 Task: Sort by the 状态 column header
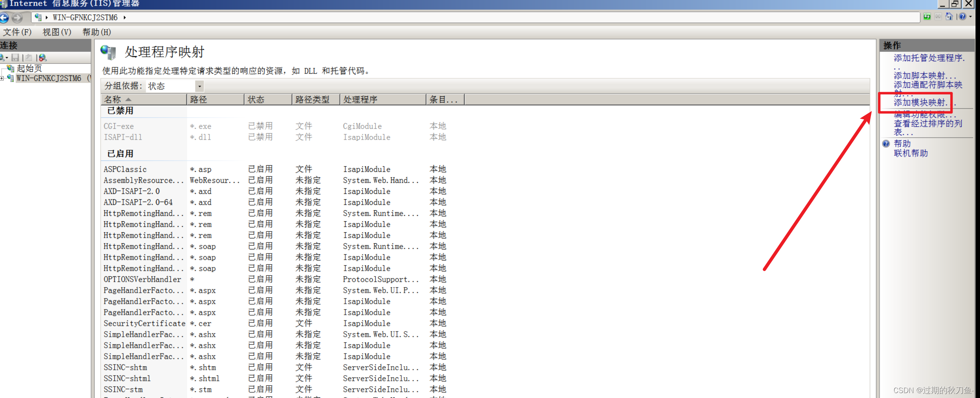point(268,100)
